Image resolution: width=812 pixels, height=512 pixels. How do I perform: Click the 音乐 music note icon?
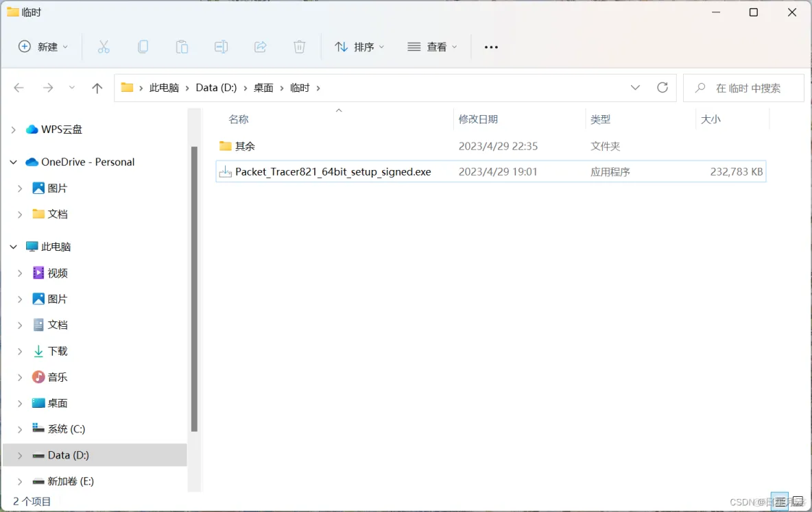[38, 377]
